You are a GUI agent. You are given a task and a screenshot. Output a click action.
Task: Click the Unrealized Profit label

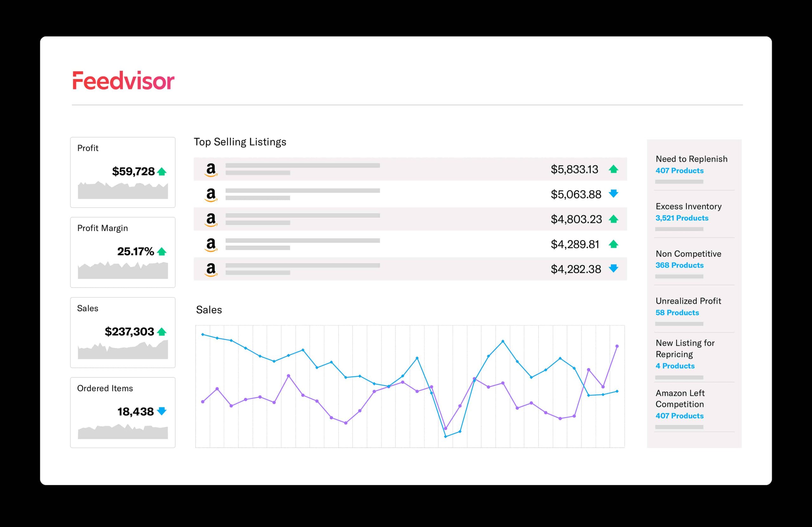[x=689, y=301]
